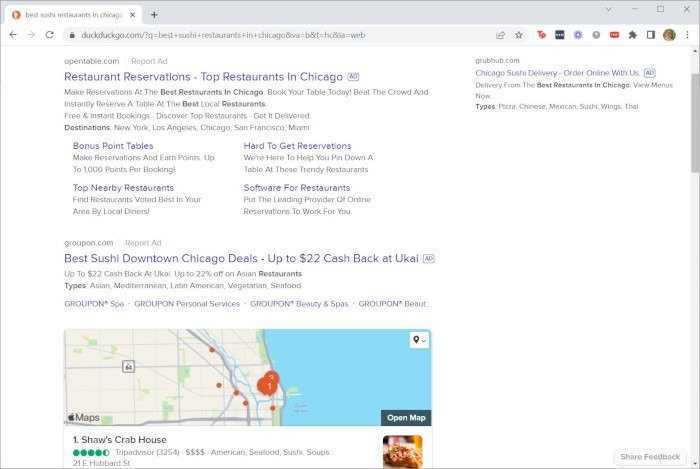Open Software For Restaurants link
Viewport: 700px width, 469px height.
pyautogui.click(x=296, y=188)
